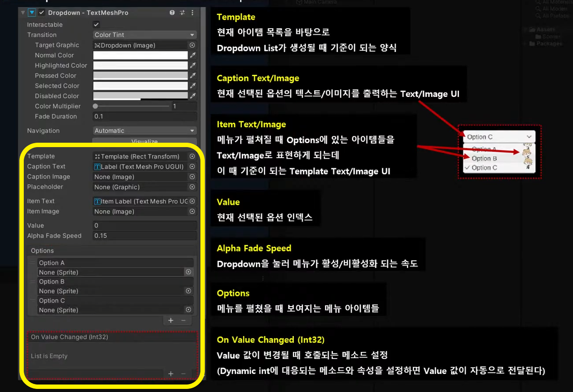
Task: Click the Visualize button
Action: [144, 141]
